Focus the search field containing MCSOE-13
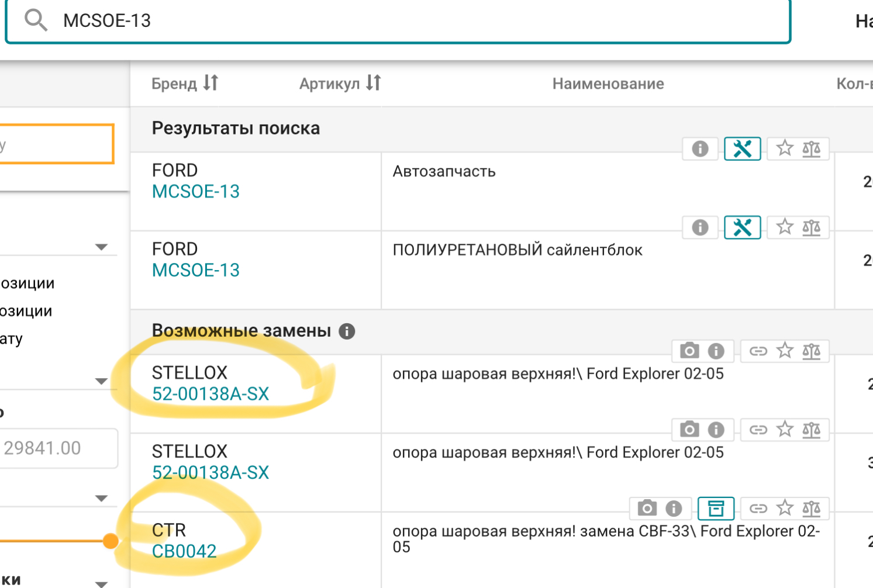 pos(398,20)
